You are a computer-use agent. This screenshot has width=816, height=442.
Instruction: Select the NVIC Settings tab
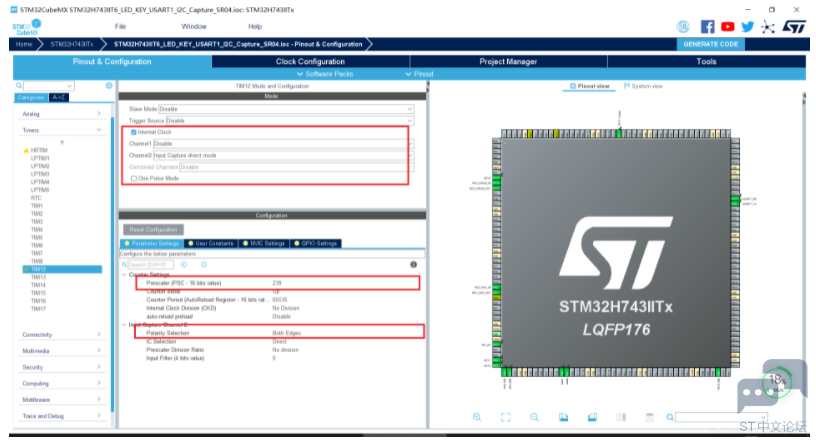(x=264, y=243)
